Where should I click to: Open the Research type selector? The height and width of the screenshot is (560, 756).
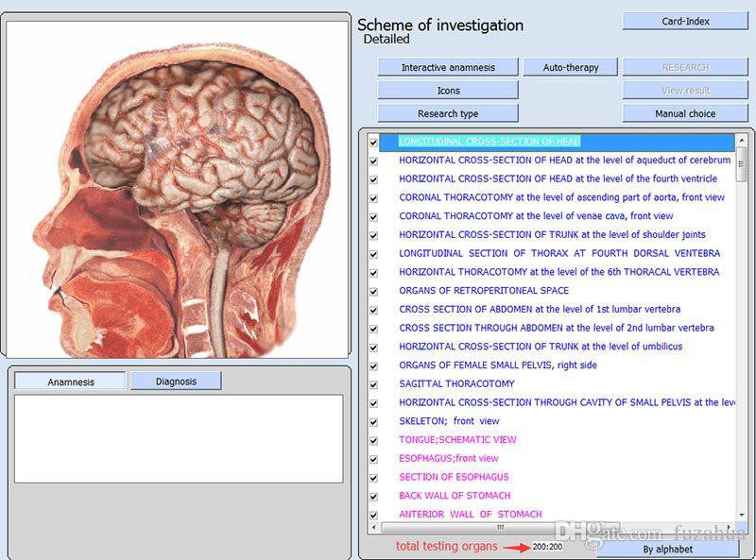(448, 113)
